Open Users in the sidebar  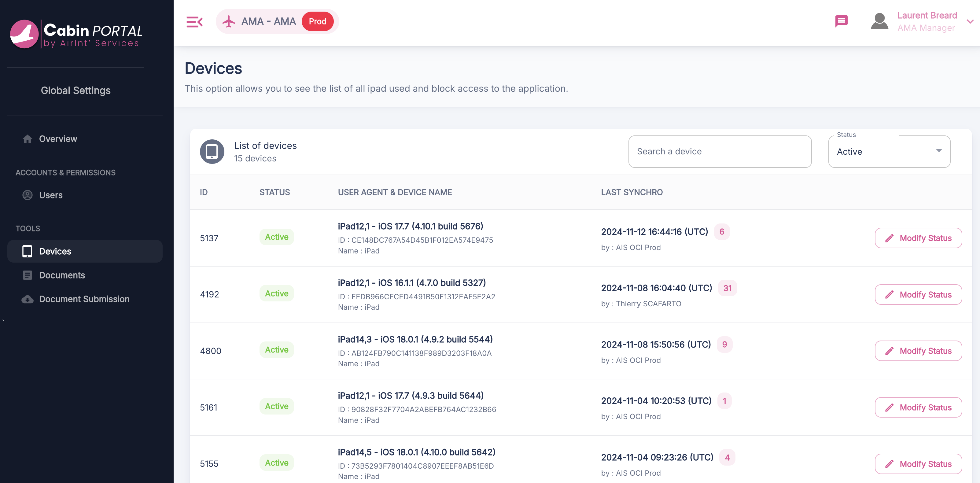[51, 195]
